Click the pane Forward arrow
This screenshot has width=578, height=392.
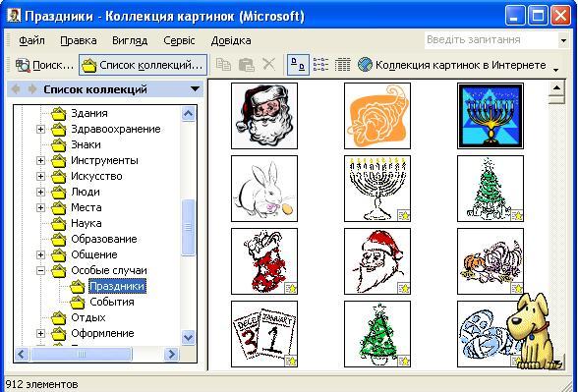(32, 89)
